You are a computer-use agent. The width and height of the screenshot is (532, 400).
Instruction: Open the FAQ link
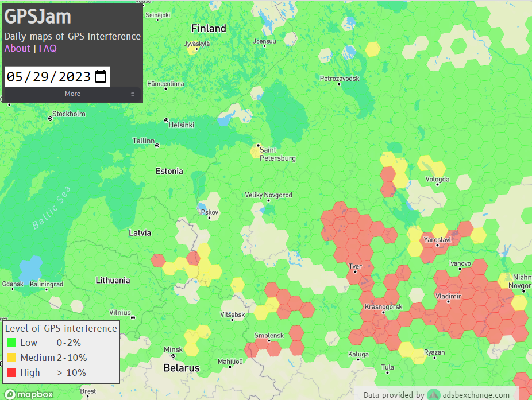[48, 48]
